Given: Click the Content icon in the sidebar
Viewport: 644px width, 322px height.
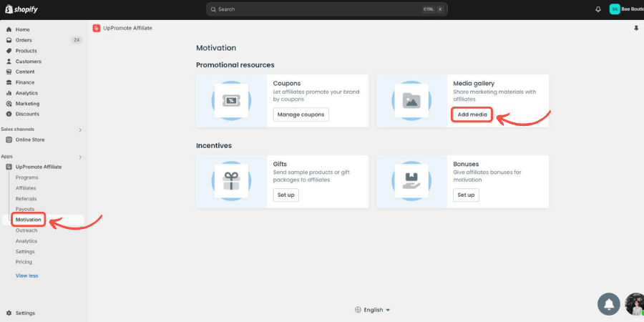Looking at the screenshot, I should [9, 72].
